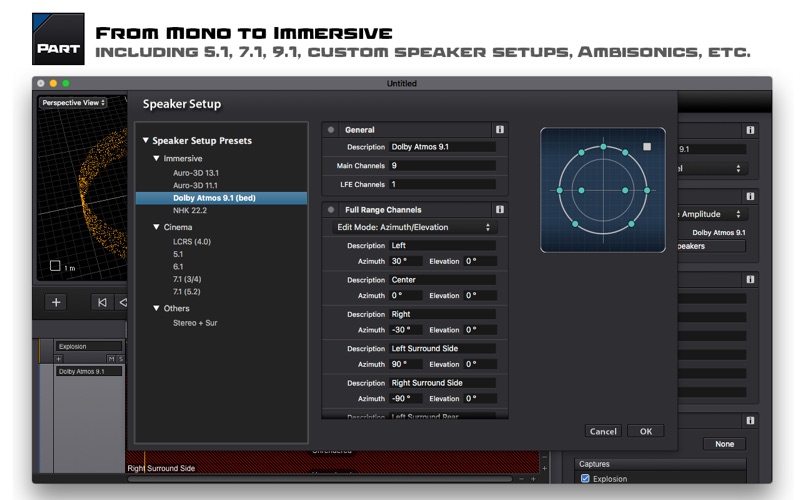Select the Stereo + Sur preset
This screenshot has width=800, height=500.
[x=195, y=323]
